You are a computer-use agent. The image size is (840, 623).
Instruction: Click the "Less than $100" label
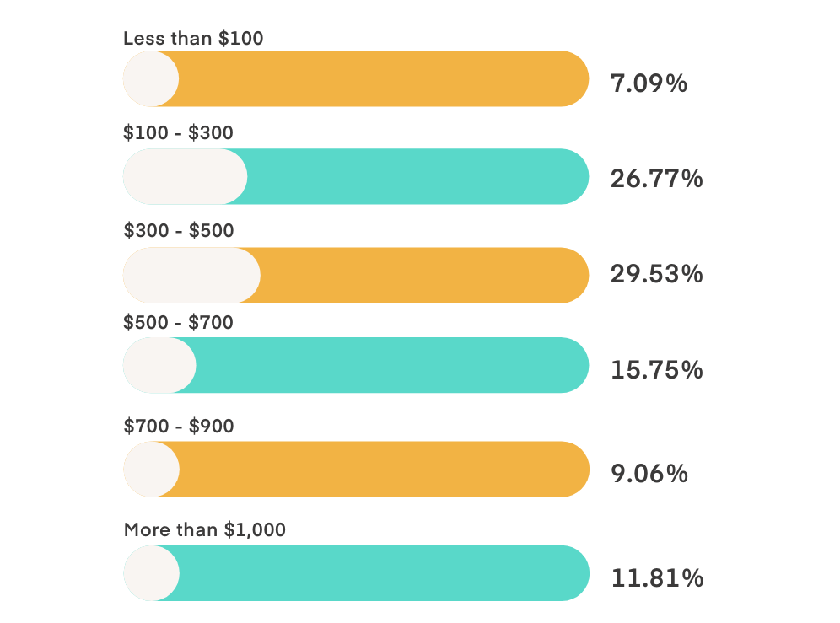pyautogui.click(x=193, y=38)
